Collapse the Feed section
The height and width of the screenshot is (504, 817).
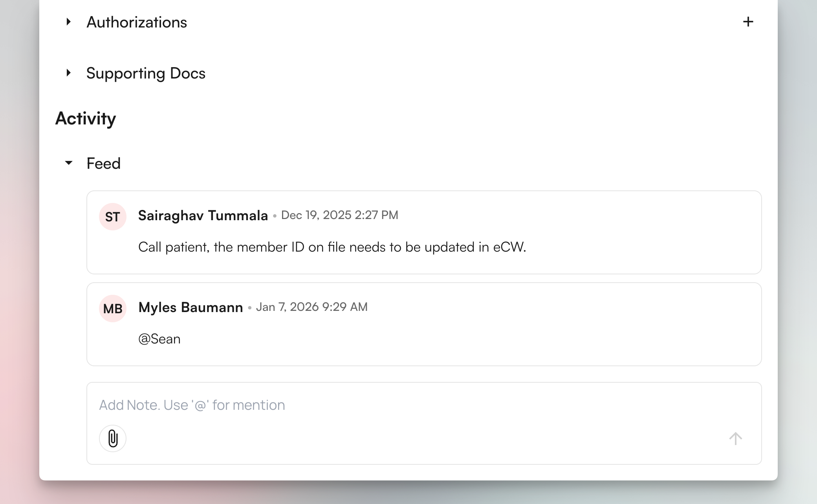click(x=68, y=163)
